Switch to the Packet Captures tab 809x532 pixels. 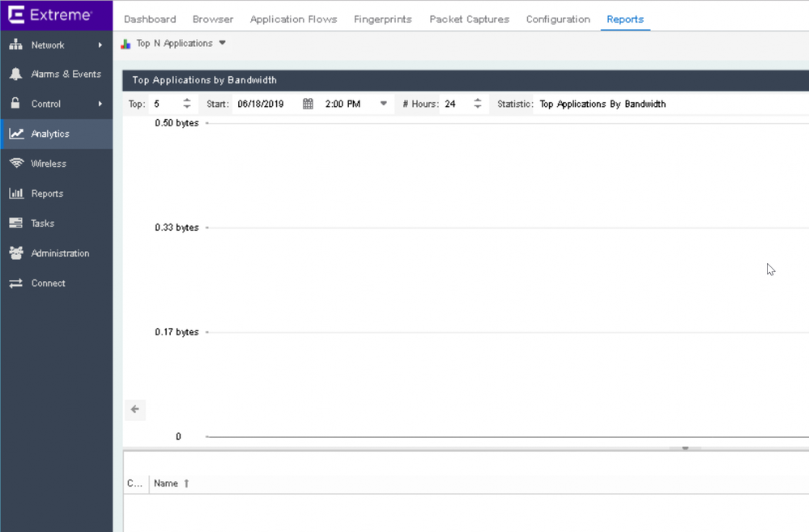pos(469,19)
